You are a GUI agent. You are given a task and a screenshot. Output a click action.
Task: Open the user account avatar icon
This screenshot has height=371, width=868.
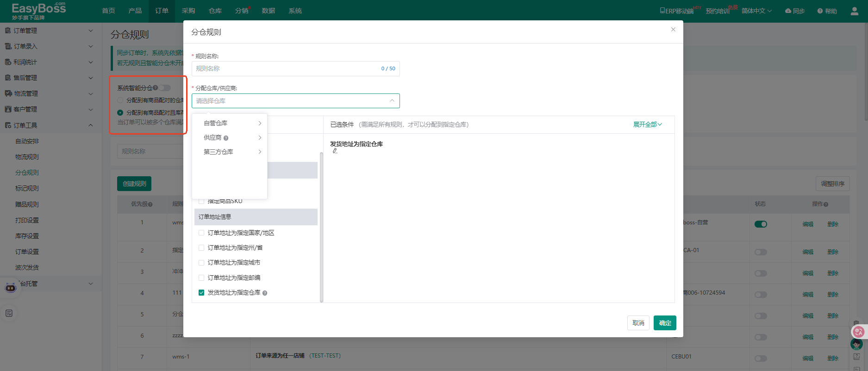[x=854, y=11]
